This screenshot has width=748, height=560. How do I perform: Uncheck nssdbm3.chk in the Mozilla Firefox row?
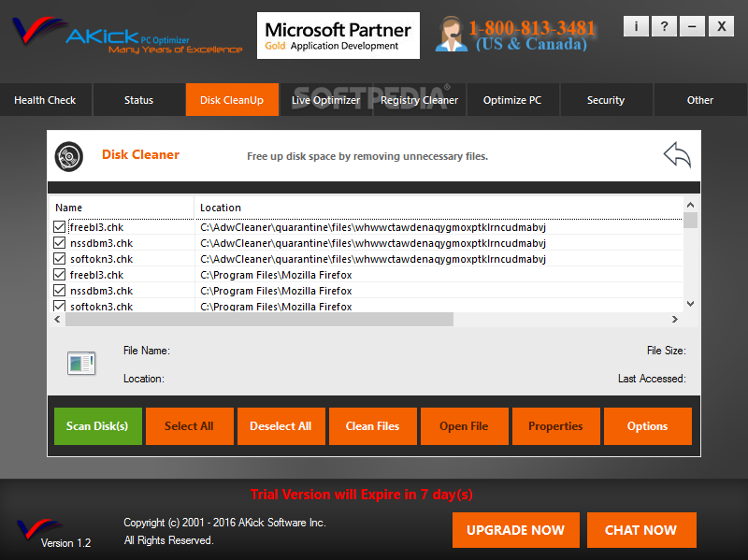coord(59,291)
